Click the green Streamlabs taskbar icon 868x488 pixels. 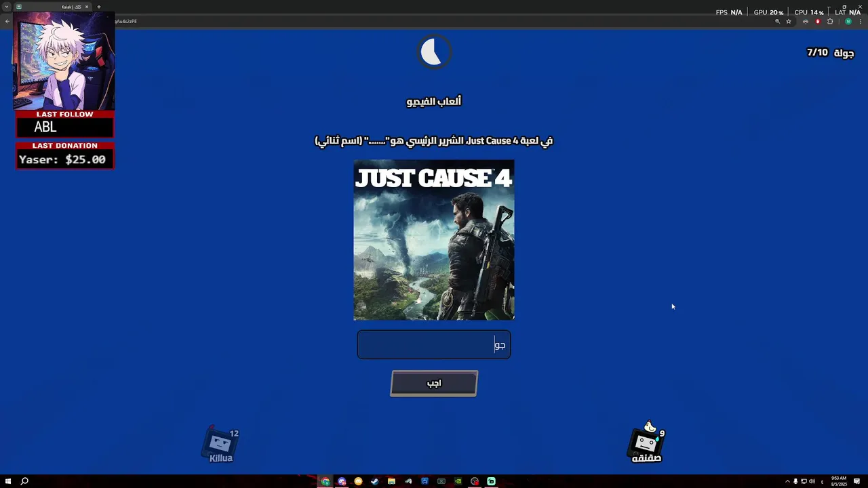pyautogui.click(x=491, y=481)
